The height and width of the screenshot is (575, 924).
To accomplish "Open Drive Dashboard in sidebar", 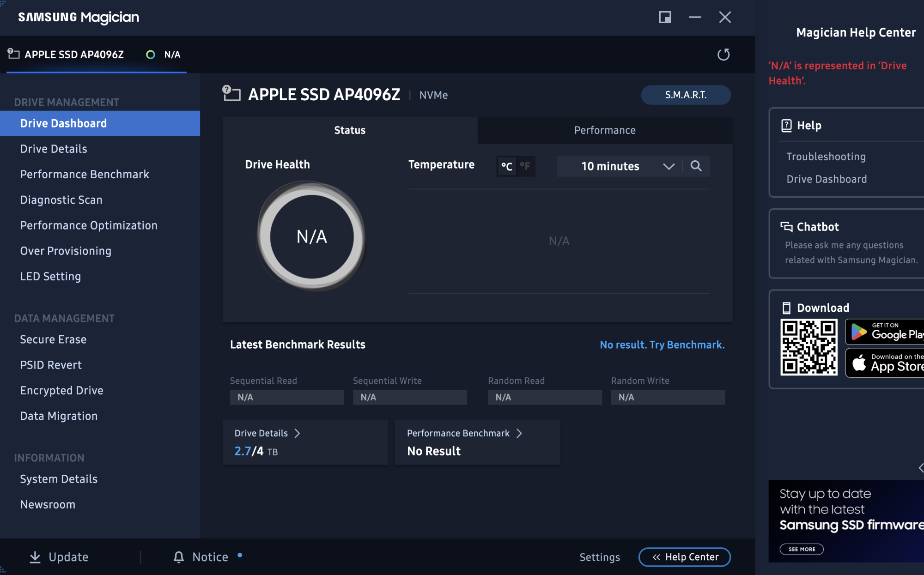I will [100, 123].
